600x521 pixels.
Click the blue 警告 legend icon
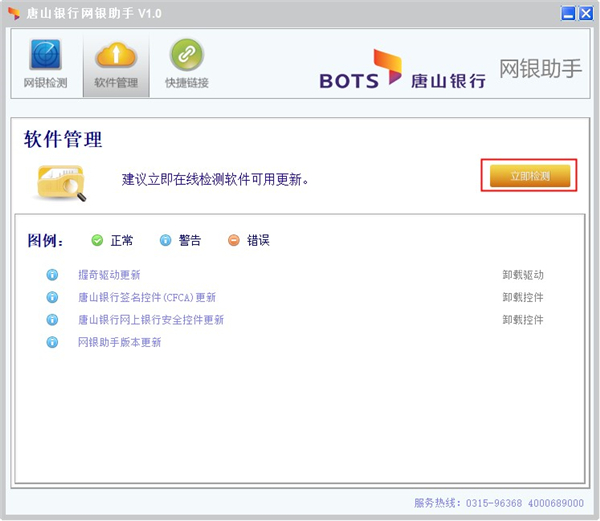pyautogui.click(x=165, y=240)
